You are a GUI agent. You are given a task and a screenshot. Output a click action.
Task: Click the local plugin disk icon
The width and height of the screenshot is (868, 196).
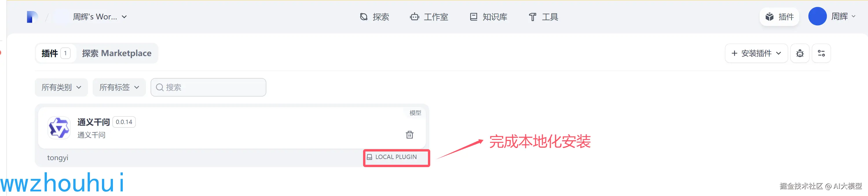pos(369,157)
